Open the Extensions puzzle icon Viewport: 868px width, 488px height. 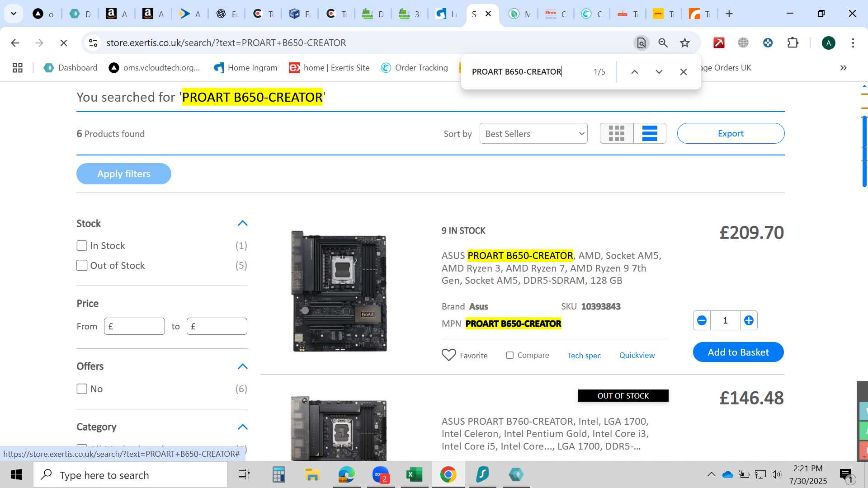pyautogui.click(x=793, y=43)
